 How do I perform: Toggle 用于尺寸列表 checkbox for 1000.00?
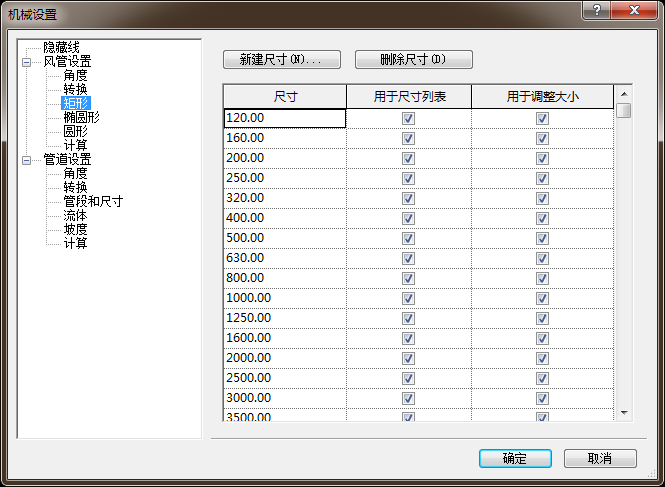tap(408, 298)
